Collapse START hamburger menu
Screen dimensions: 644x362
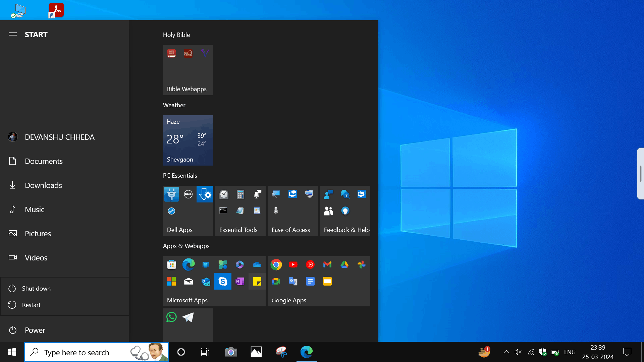13,35
